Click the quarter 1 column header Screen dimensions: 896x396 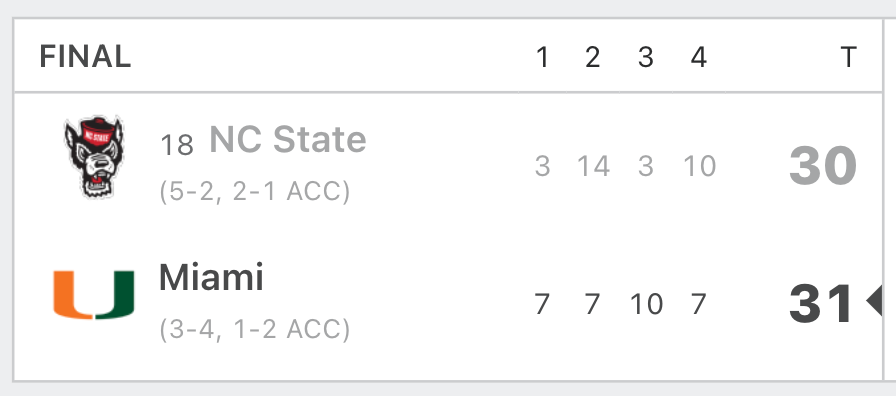tap(542, 57)
